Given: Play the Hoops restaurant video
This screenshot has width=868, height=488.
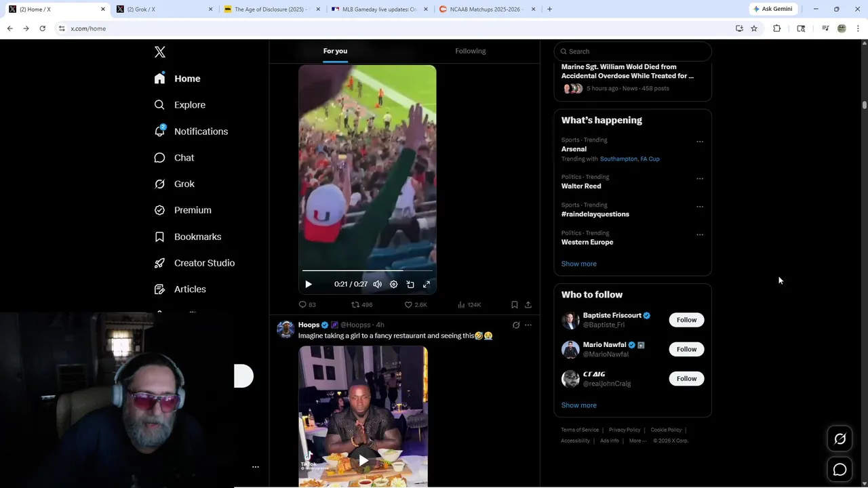Looking at the screenshot, I should [x=363, y=460].
